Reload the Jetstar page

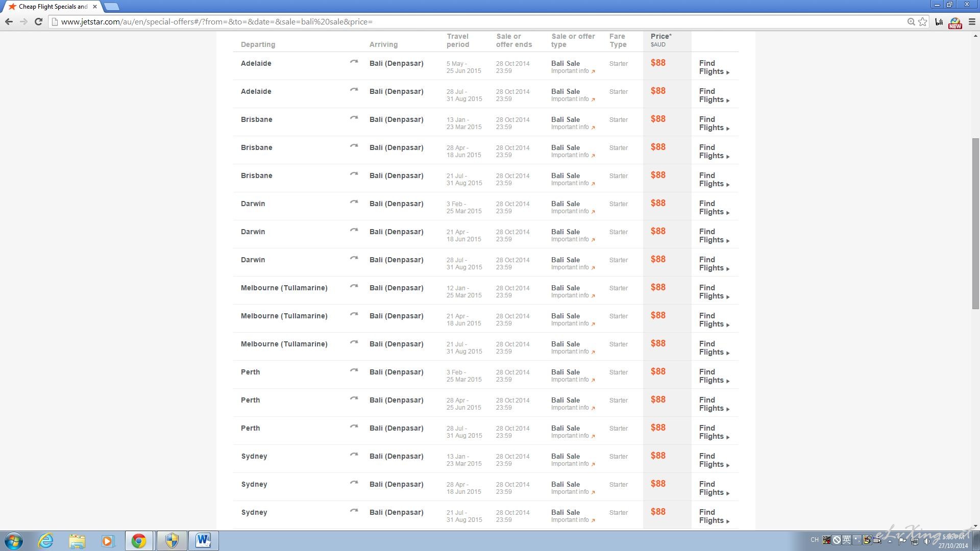[x=38, y=21]
